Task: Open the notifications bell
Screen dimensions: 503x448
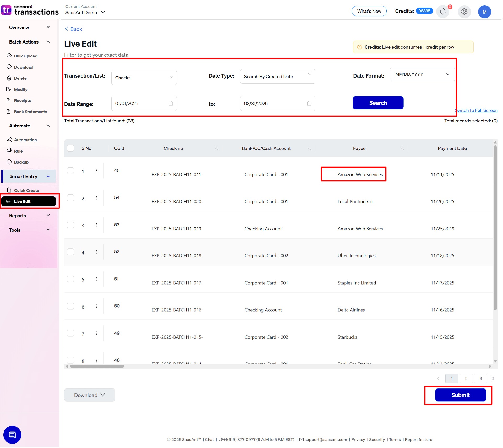Action: [442, 12]
